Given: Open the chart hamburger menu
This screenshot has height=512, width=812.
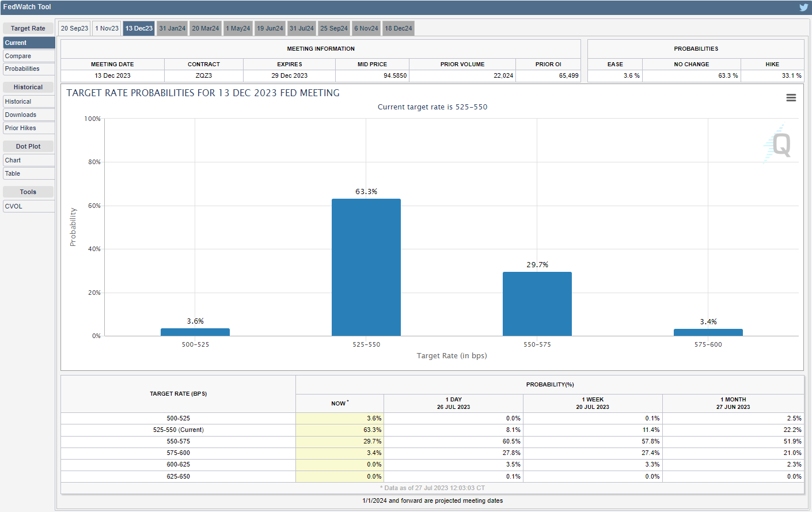Looking at the screenshot, I should (x=791, y=98).
